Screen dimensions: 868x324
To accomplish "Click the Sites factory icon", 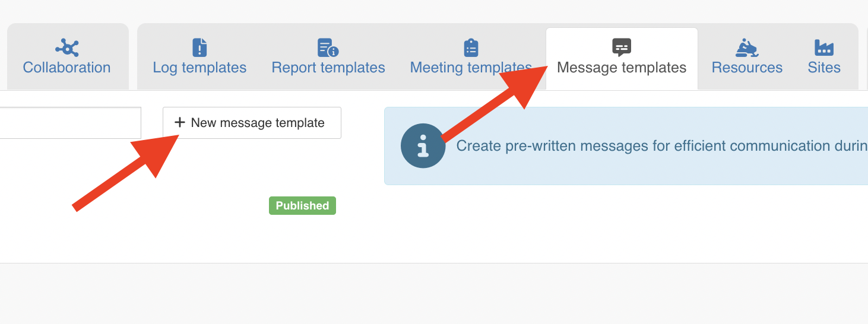I will (824, 47).
